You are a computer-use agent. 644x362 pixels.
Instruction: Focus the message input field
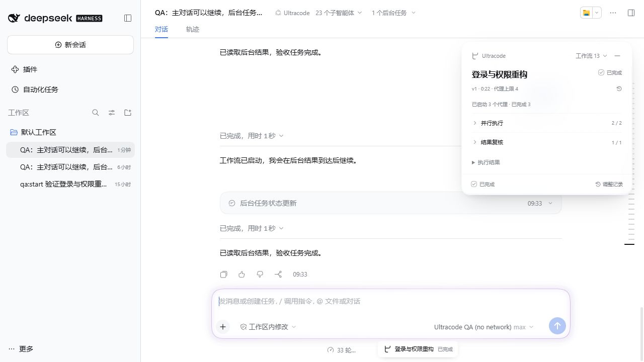pos(390,302)
